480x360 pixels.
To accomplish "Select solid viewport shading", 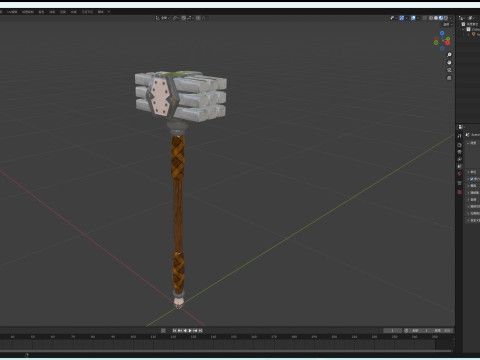I will pos(436,18).
